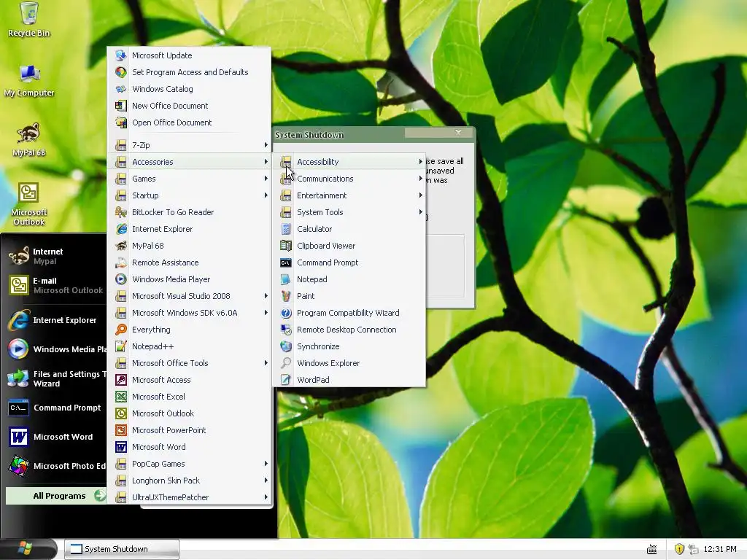Click the Program Compatibility Wizard icon
This screenshot has height=560, width=747.
pyautogui.click(x=286, y=313)
